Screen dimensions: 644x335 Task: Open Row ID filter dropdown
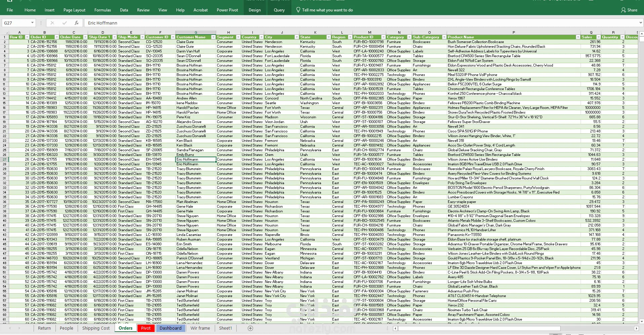coord(27,37)
